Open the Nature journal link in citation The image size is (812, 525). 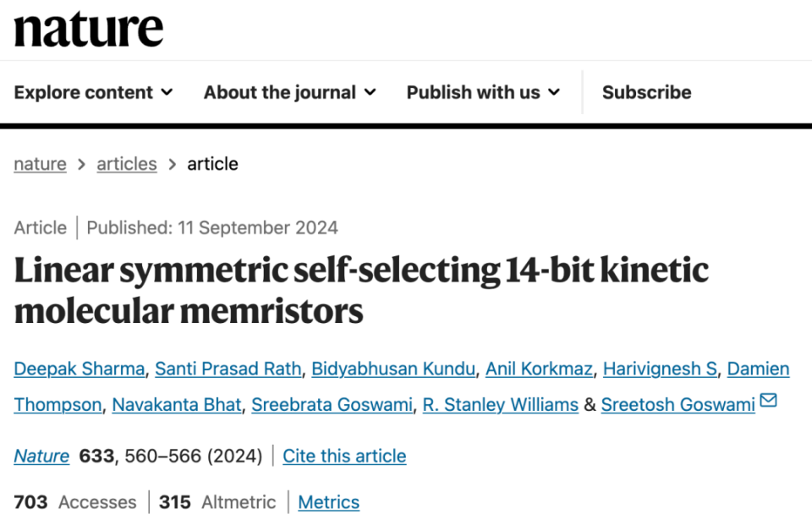[41, 457]
